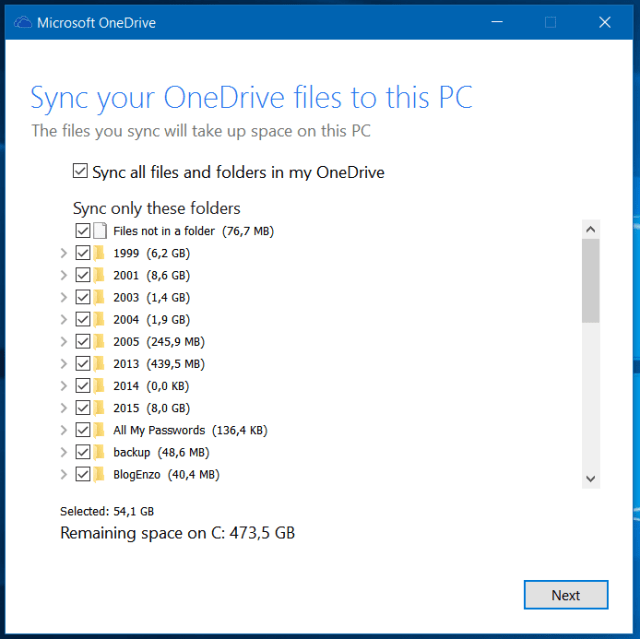
Task: Select the 2004 (1,9 GB) folder label
Action: 151,320
